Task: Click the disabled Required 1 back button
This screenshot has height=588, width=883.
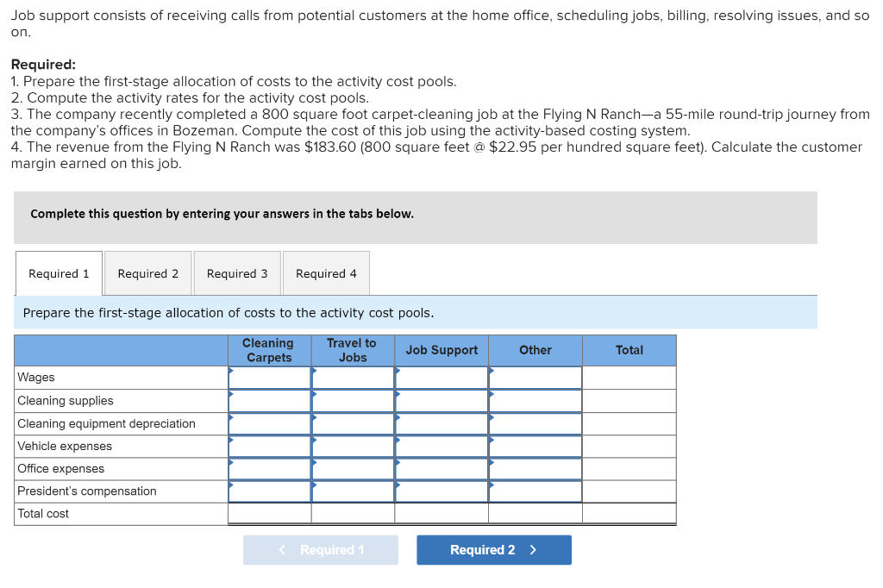Action: [321, 550]
